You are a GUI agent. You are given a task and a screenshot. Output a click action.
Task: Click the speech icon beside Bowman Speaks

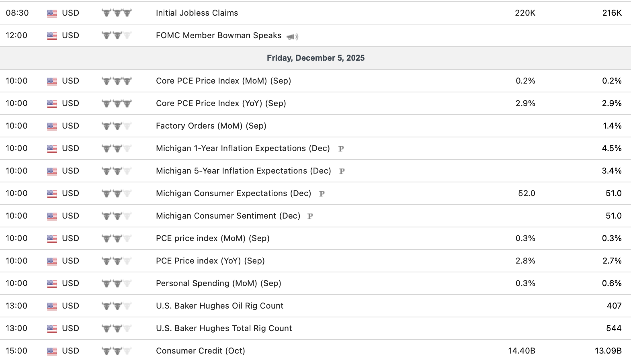(292, 37)
